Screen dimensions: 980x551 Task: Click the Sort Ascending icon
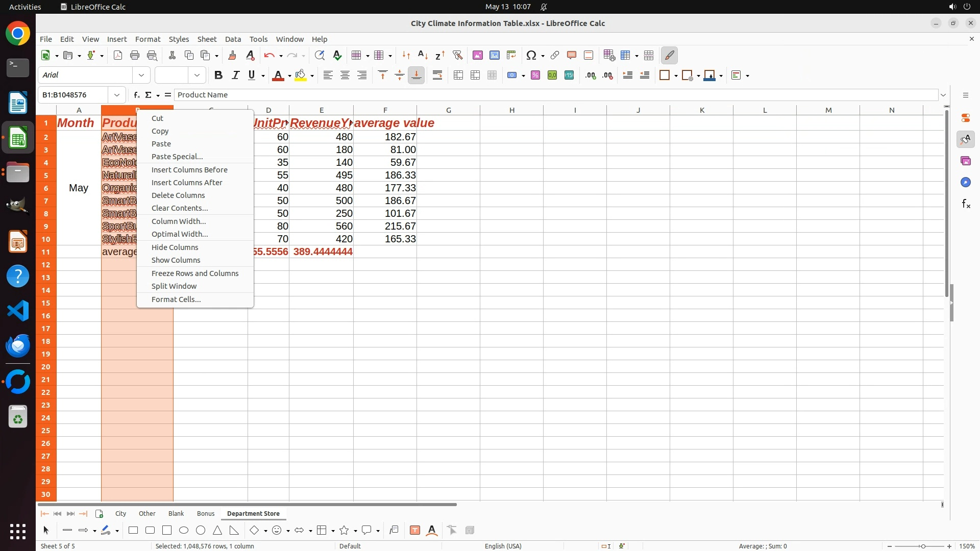[x=423, y=55]
